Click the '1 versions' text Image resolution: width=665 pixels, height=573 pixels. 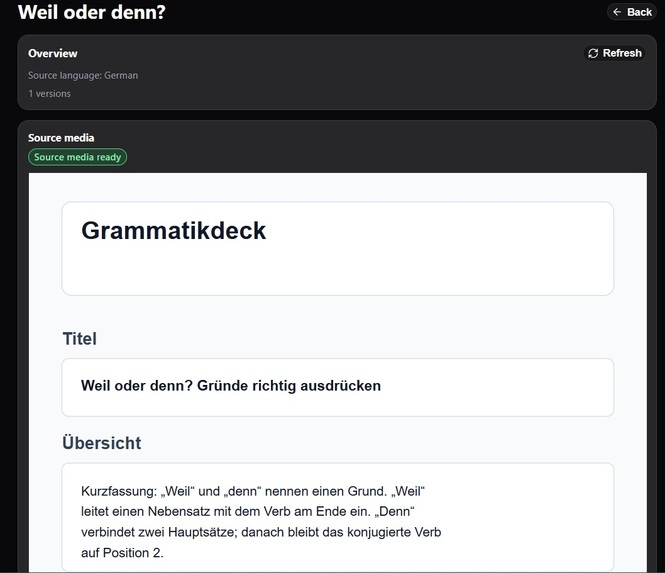point(49,94)
